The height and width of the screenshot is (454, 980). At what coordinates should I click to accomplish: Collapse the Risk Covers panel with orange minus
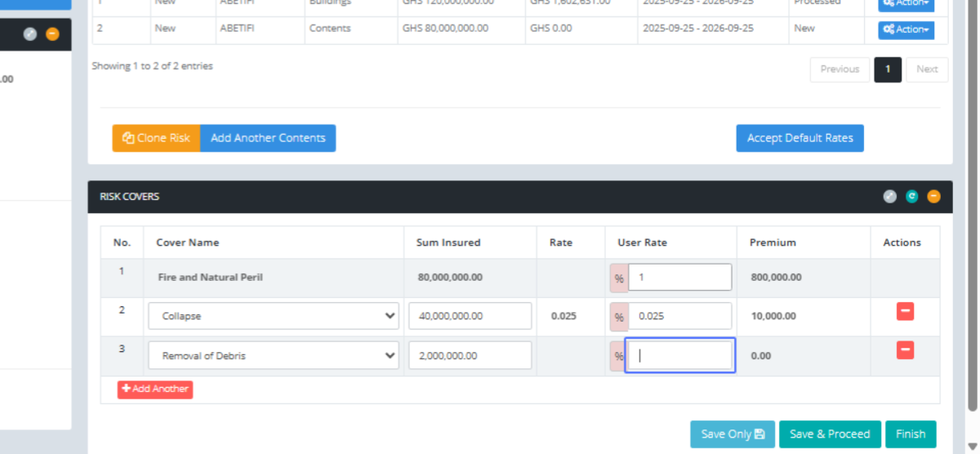tap(933, 197)
